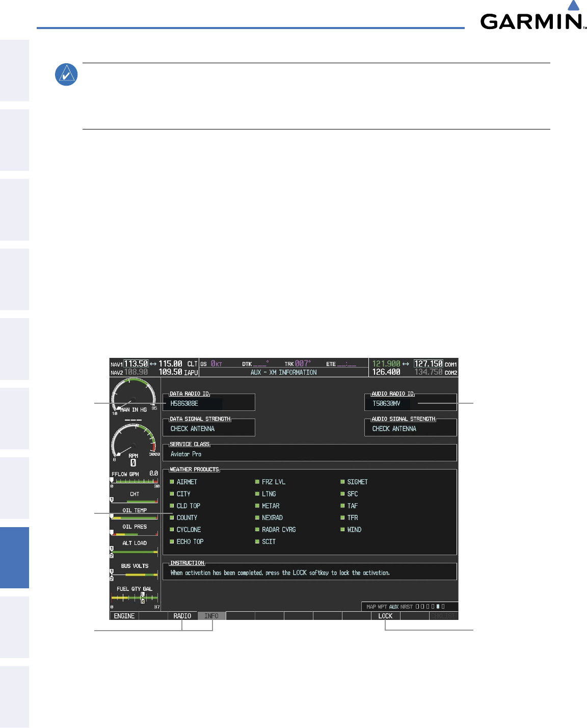
Task: Click the NAV1 frequency transfer arrow
Action: point(153,364)
